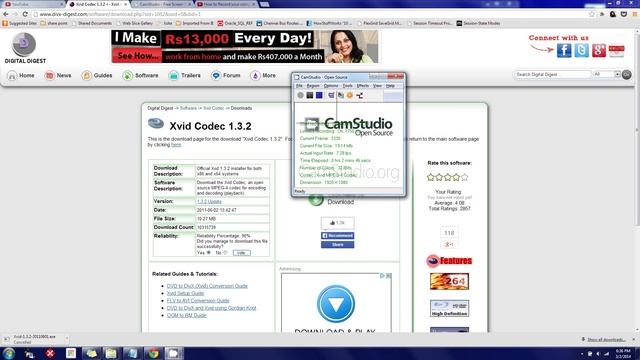Click the thumbs-up like count box
The height and width of the screenshot is (360, 640).
coord(338,223)
